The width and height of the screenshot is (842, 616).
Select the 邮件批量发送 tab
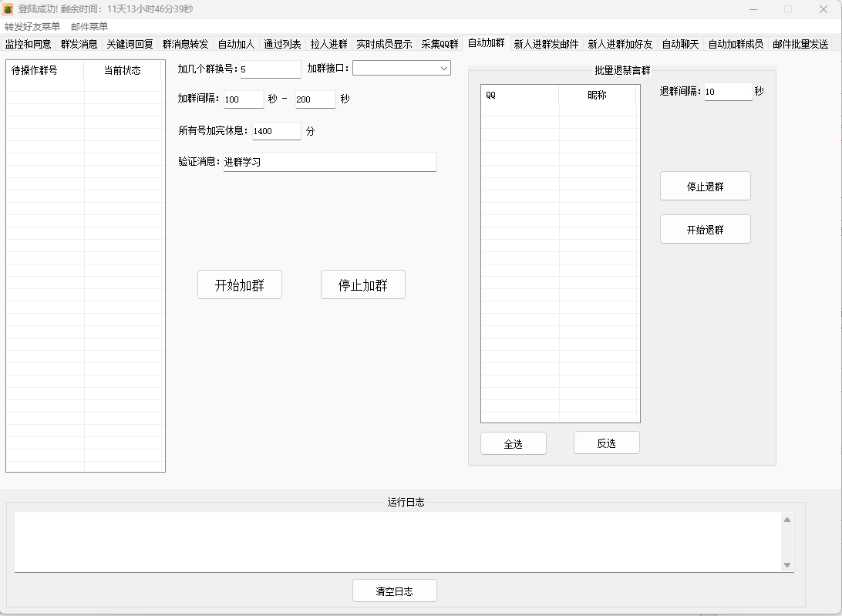point(802,44)
